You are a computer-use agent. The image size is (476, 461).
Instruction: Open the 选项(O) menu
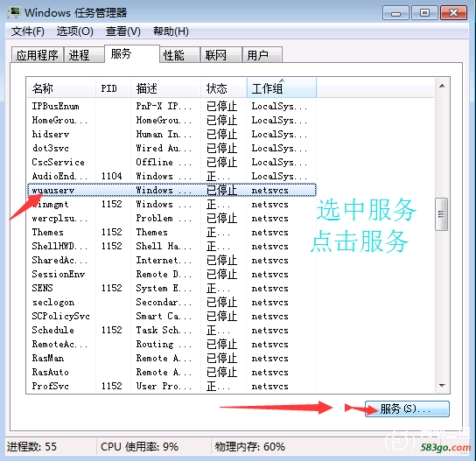[x=74, y=31]
